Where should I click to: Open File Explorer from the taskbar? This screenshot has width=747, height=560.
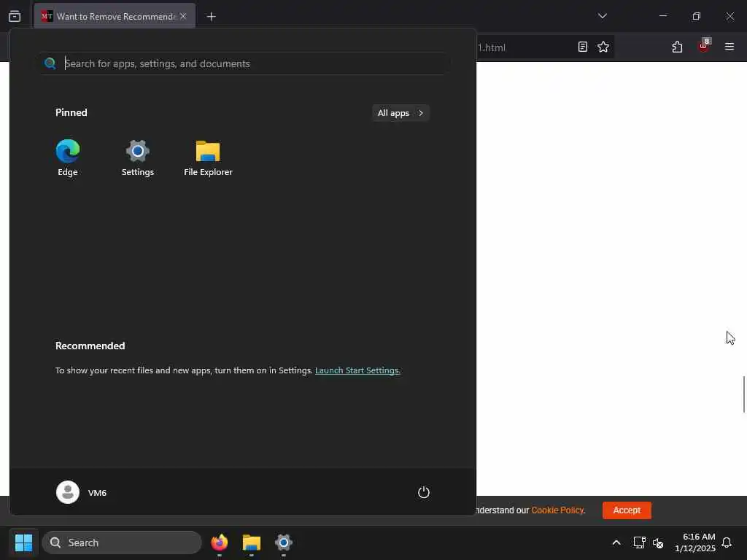point(252,542)
